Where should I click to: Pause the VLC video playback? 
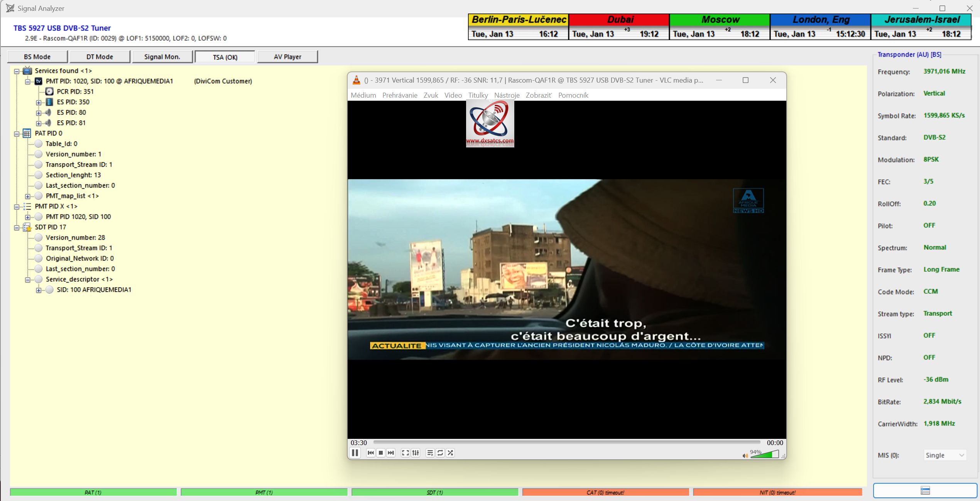pyautogui.click(x=355, y=453)
